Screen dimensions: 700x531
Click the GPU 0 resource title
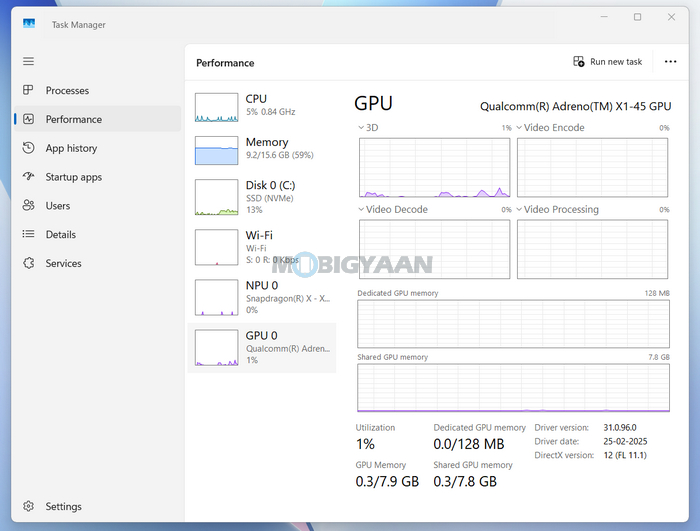tap(262, 335)
